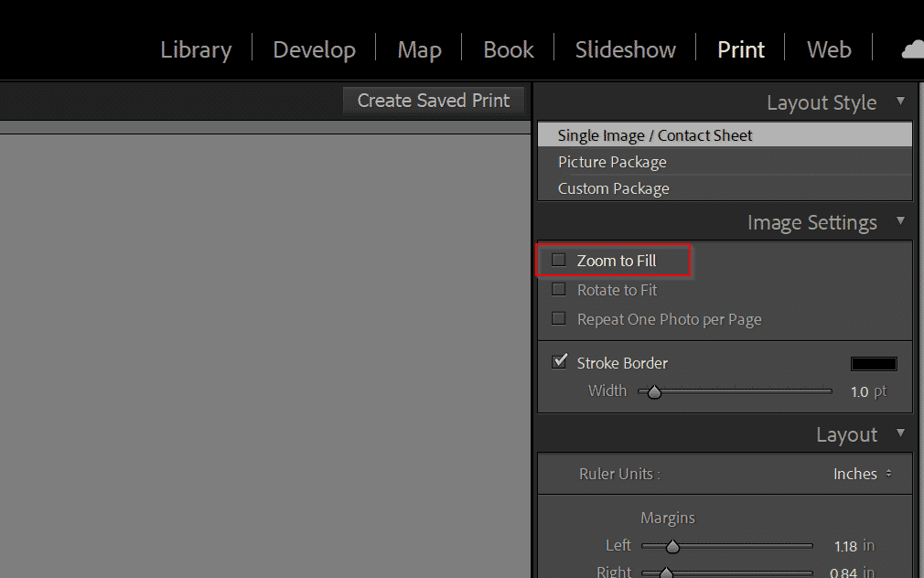The width and height of the screenshot is (924, 578).
Task: Collapse the Layout Style panel
Action: pos(901,102)
